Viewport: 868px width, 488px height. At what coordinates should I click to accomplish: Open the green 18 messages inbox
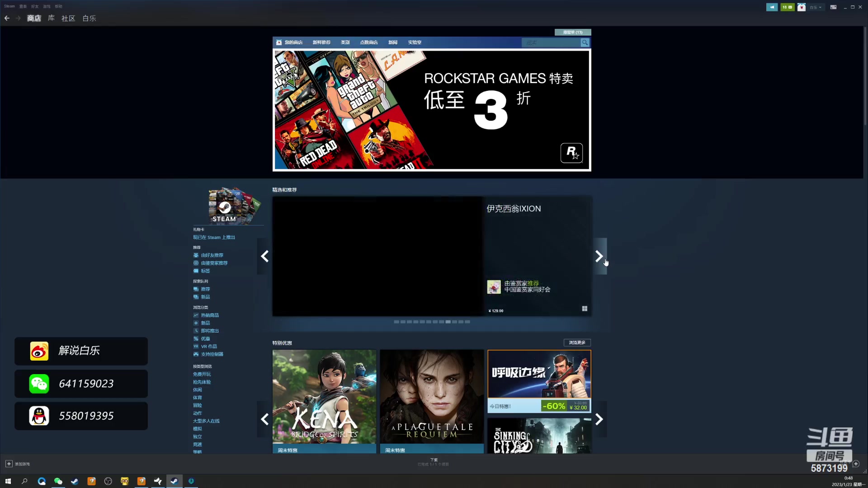coord(787,7)
